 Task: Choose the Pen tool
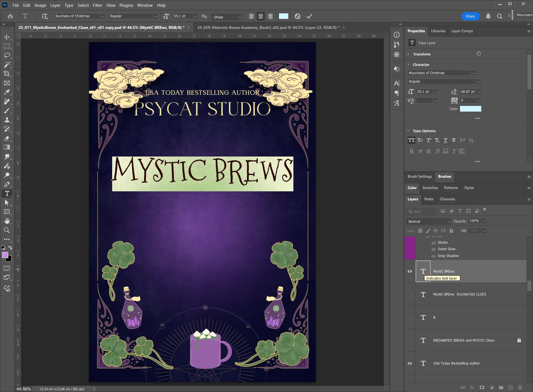pos(7,185)
